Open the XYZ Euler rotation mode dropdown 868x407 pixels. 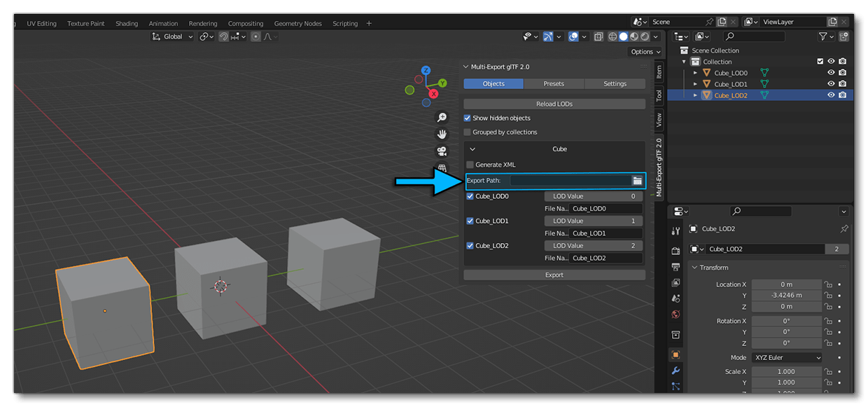(787, 357)
